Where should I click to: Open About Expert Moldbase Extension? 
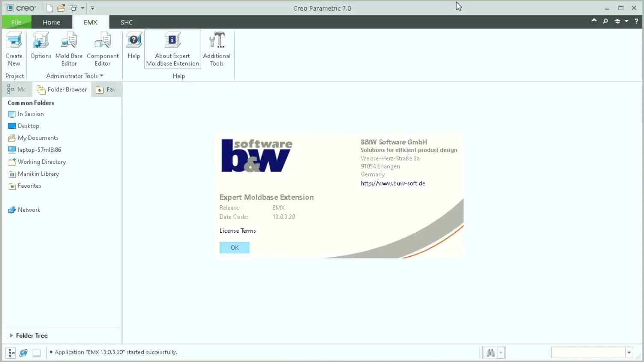172,49
